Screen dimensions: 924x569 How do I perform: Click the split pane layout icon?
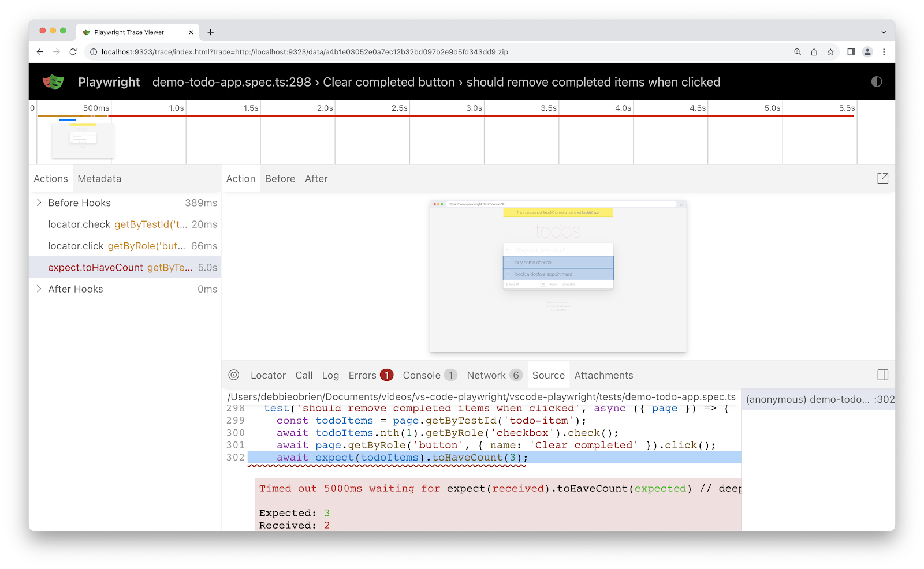[x=882, y=375]
